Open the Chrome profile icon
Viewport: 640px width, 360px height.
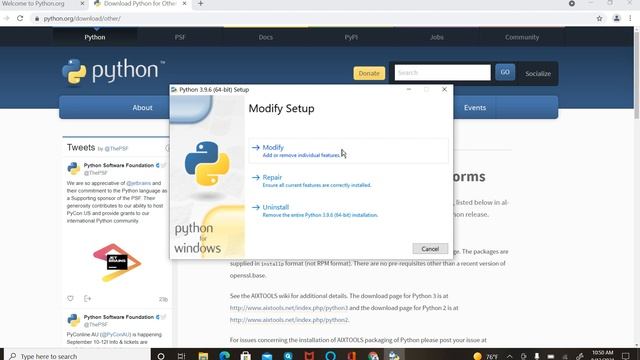(617, 18)
